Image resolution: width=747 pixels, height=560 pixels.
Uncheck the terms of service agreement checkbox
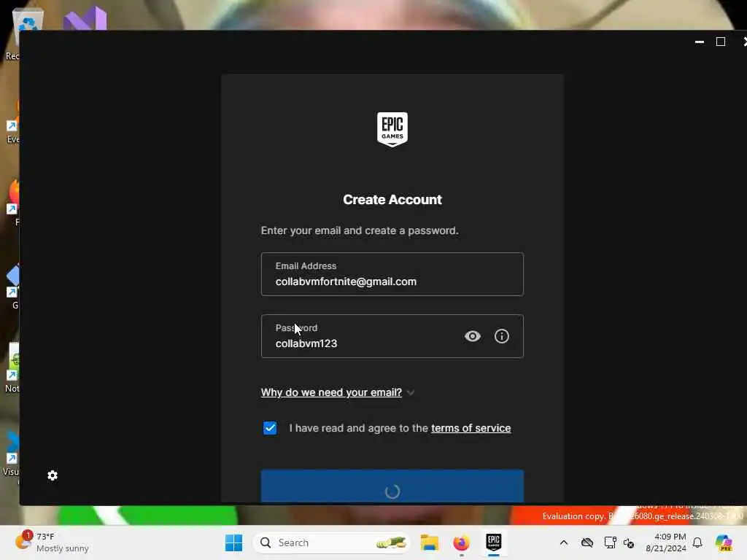tap(270, 427)
